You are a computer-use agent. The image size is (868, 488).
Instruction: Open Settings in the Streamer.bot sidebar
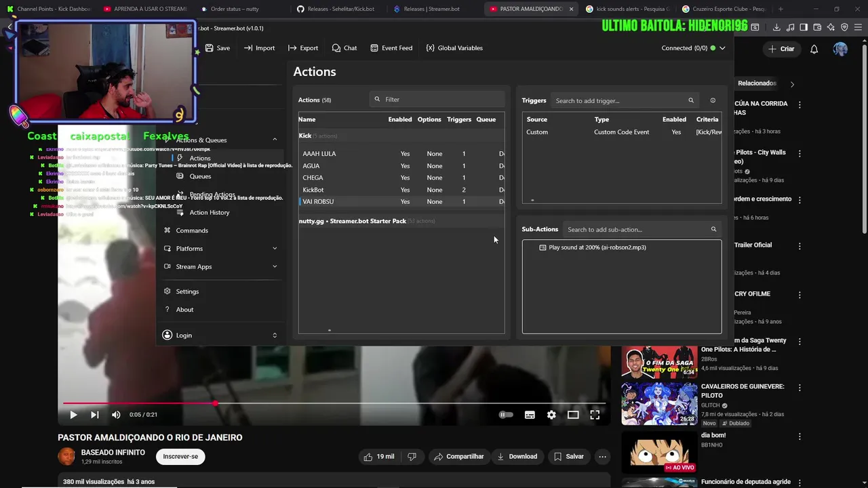click(x=187, y=291)
